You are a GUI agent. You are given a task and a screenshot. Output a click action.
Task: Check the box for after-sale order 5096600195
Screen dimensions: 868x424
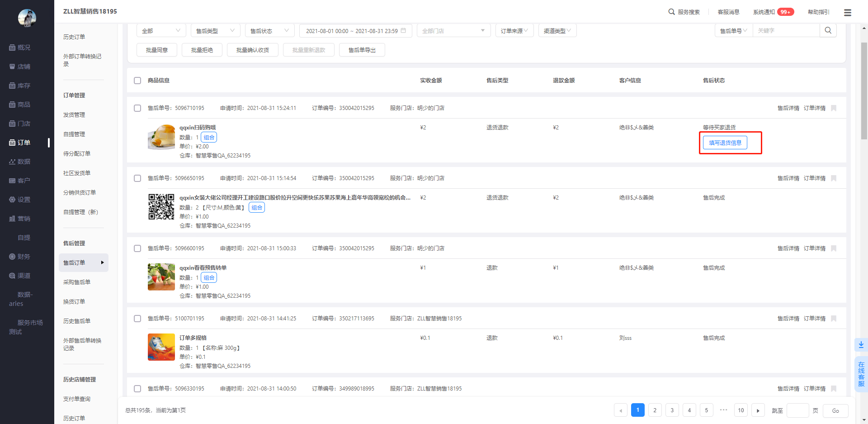pyautogui.click(x=137, y=248)
